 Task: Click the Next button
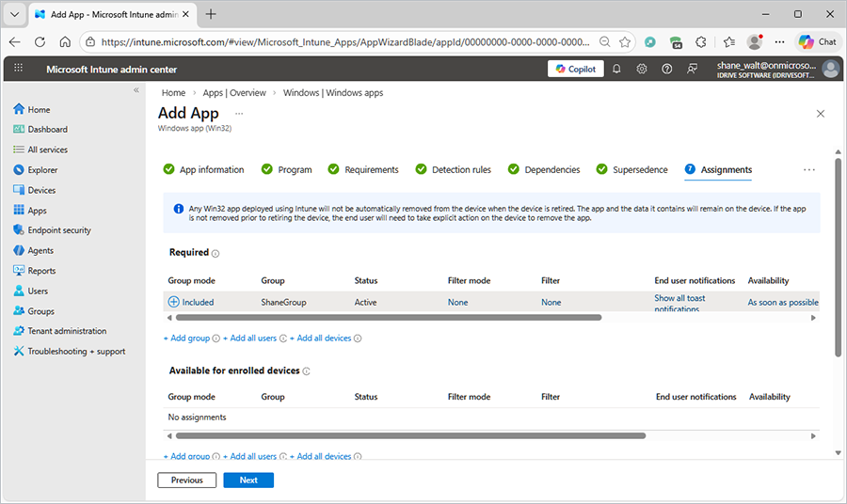point(248,480)
